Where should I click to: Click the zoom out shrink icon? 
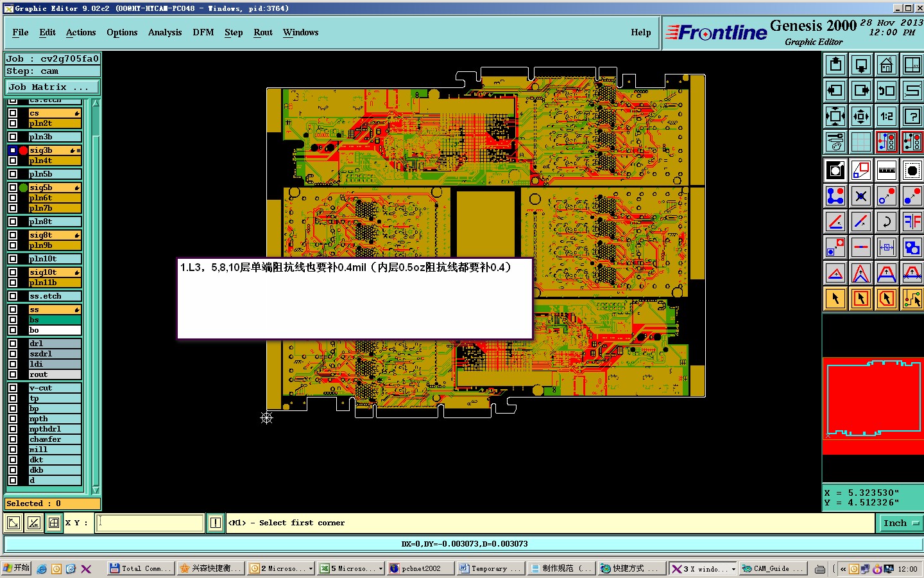pyautogui.click(x=861, y=116)
